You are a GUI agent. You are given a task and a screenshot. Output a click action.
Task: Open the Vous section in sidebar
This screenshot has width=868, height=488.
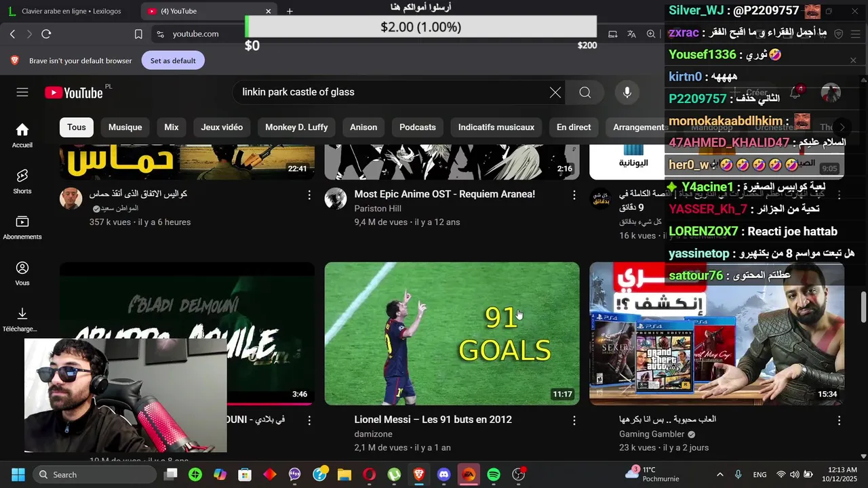pos(22,274)
